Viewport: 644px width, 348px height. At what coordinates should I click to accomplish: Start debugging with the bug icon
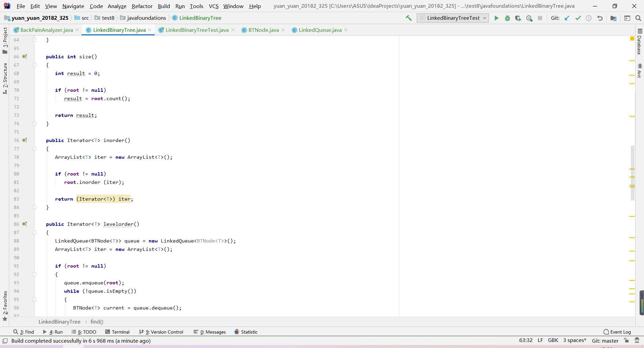click(x=507, y=18)
